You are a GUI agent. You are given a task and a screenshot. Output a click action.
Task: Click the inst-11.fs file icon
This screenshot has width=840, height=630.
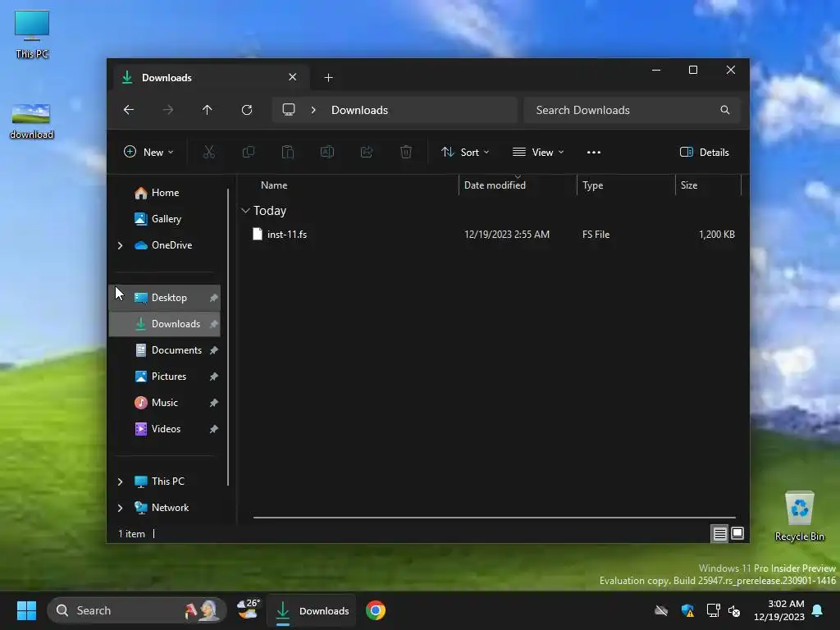pos(258,234)
